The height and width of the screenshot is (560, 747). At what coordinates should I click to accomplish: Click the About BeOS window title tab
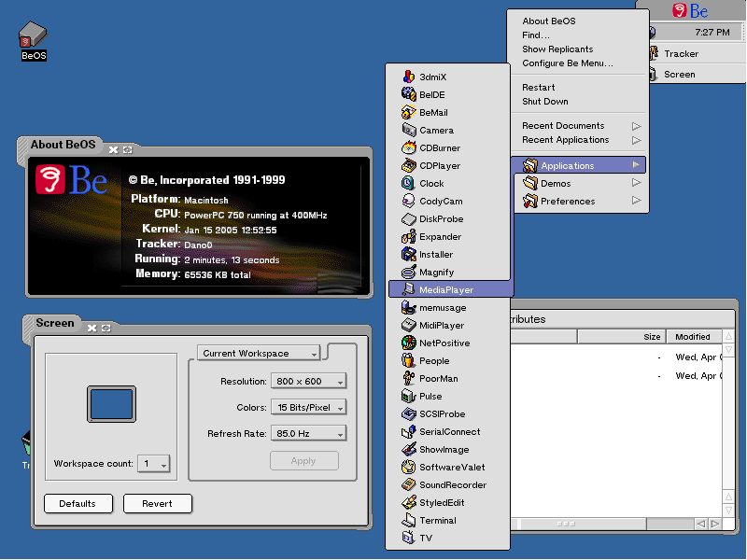[x=63, y=145]
